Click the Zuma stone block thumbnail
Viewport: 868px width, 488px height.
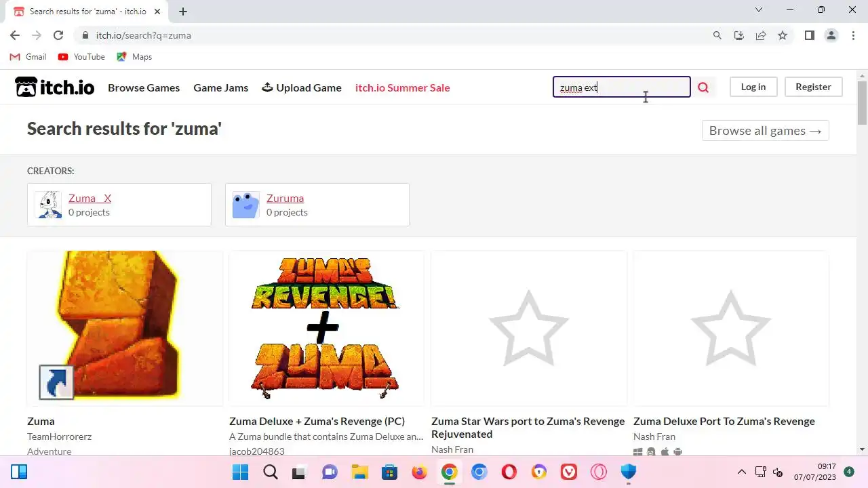125,329
